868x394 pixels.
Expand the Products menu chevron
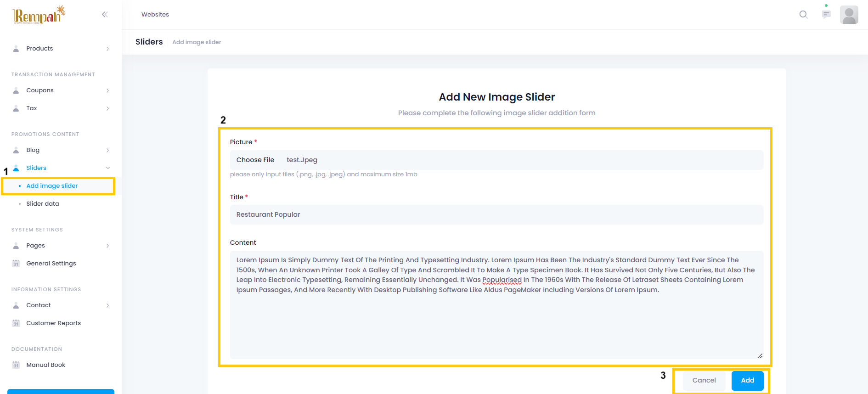[x=107, y=49]
